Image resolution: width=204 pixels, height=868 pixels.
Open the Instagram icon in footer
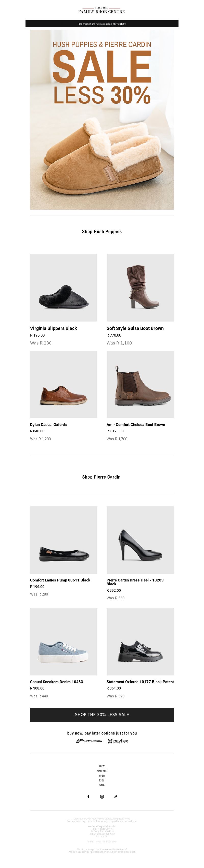pyautogui.click(x=102, y=796)
